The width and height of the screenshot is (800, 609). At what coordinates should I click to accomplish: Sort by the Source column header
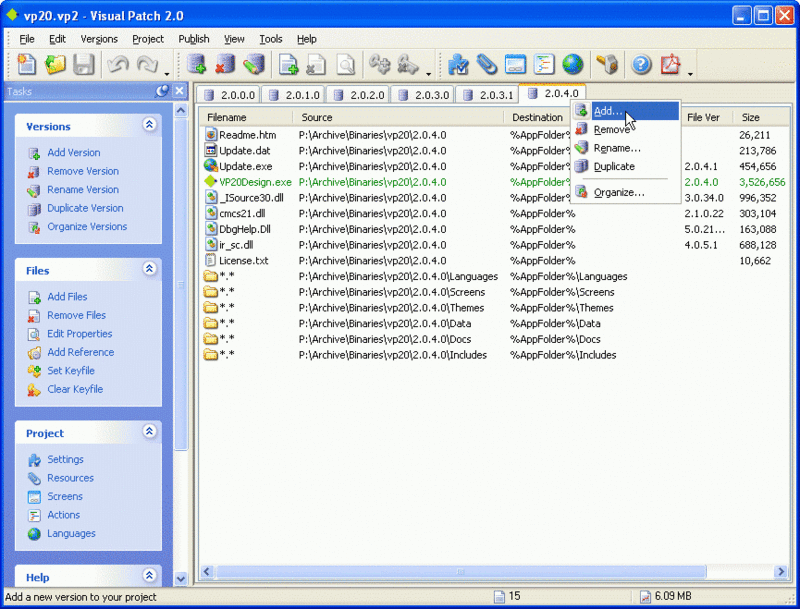click(x=399, y=117)
